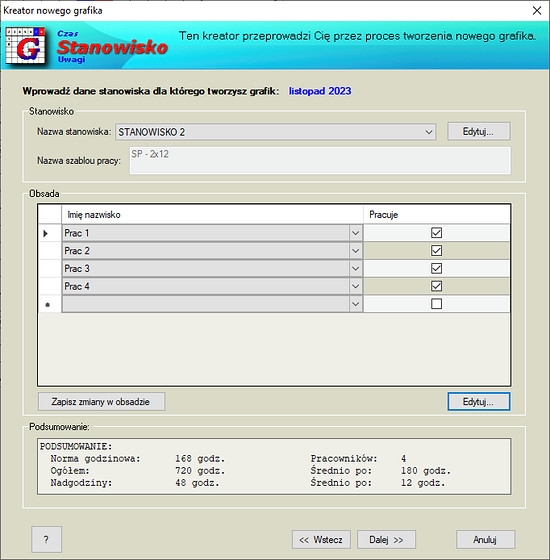550x560 pixels.
Task: Uncheck the Pracuje box for Prac 1
Action: (x=436, y=233)
